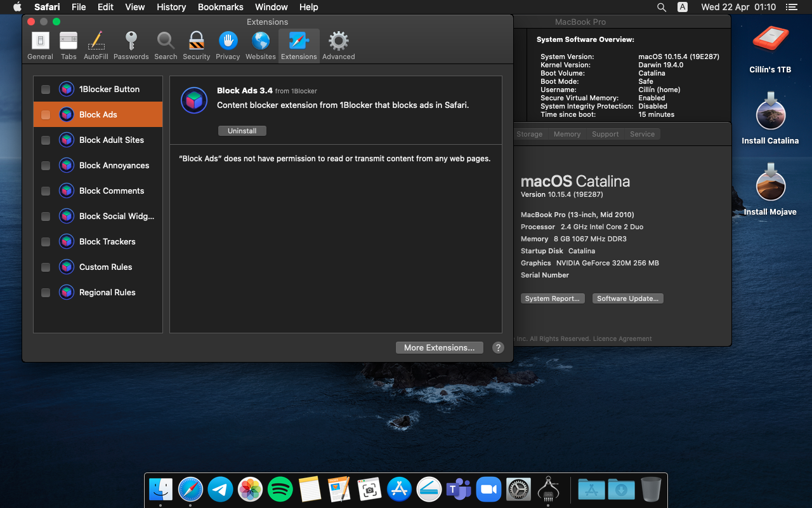Open the General preferences pane

pos(40,46)
